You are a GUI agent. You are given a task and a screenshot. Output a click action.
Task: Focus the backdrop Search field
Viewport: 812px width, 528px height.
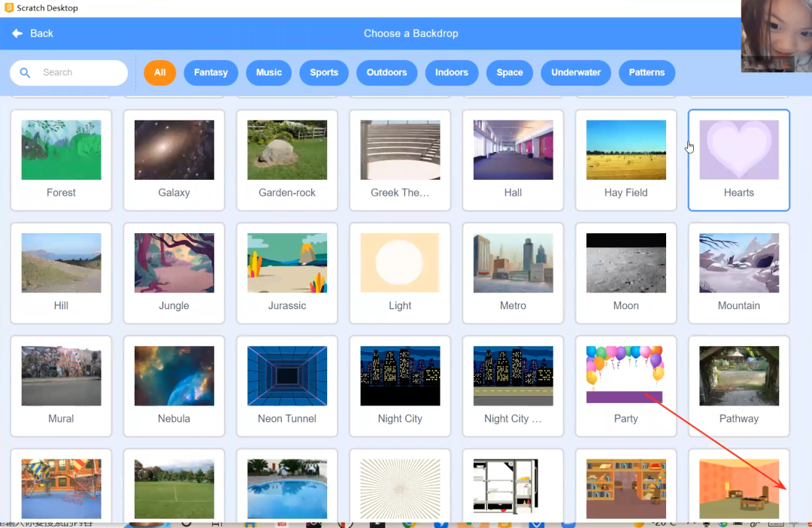tap(69, 72)
